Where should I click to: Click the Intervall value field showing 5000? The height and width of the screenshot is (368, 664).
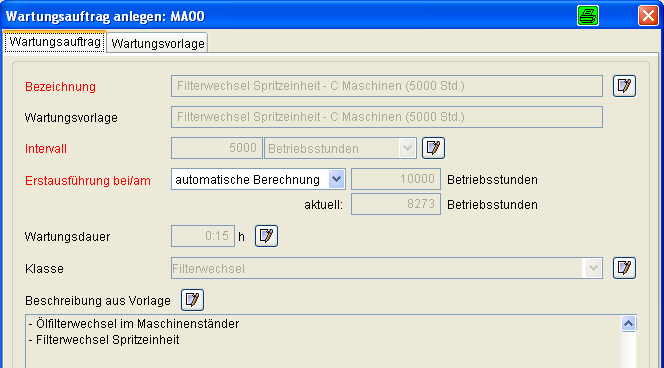coord(217,148)
